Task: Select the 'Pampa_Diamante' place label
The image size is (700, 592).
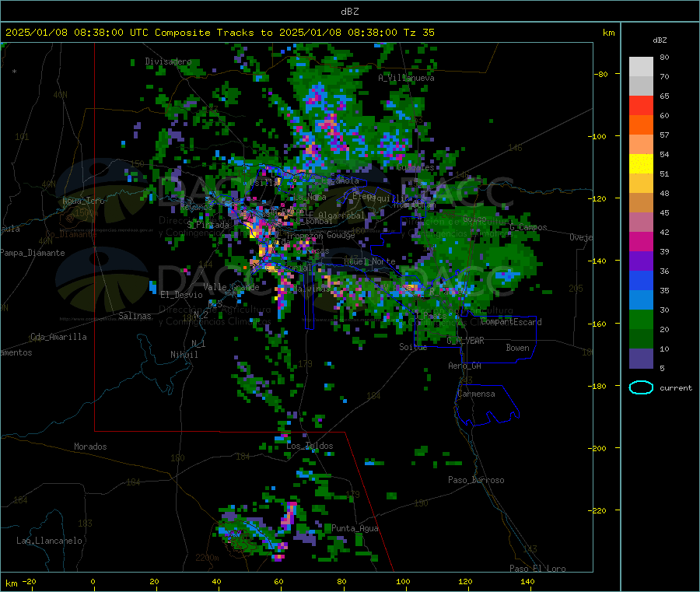Action: pyautogui.click(x=32, y=253)
